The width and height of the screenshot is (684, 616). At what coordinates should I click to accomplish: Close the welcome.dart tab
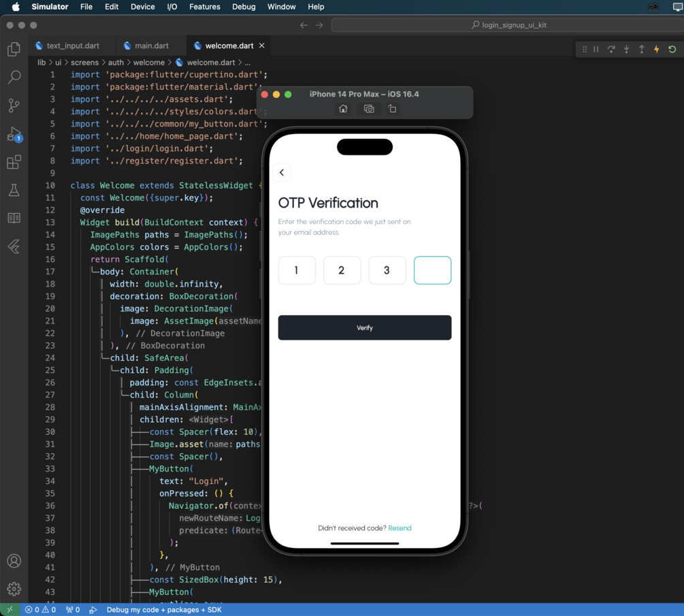tap(262, 46)
